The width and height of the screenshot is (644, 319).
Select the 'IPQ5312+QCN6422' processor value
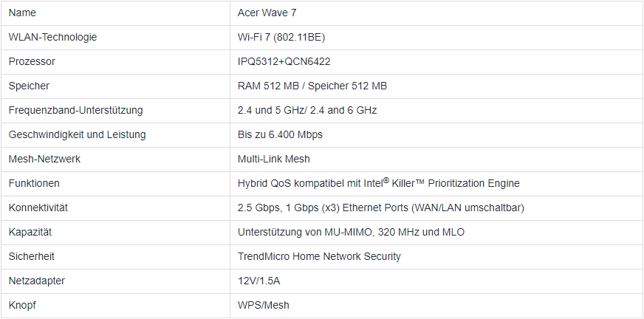pos(284,61)
